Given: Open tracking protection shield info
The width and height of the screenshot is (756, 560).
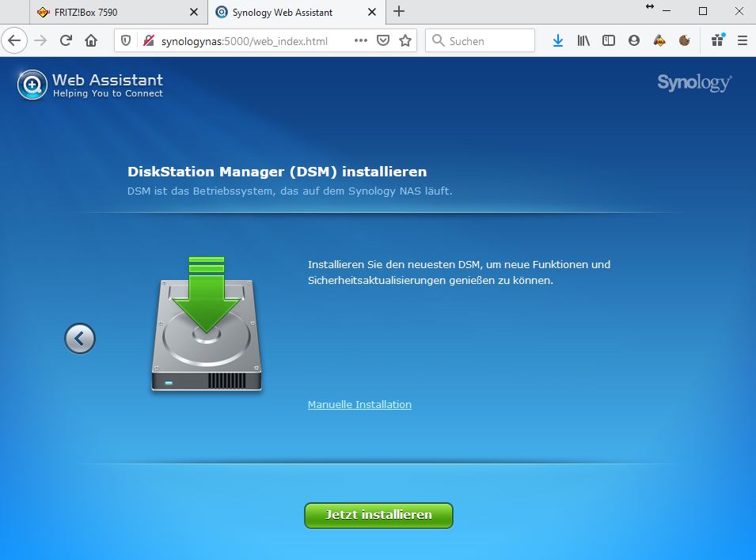Looking at the screenshot, I should 126,41.
